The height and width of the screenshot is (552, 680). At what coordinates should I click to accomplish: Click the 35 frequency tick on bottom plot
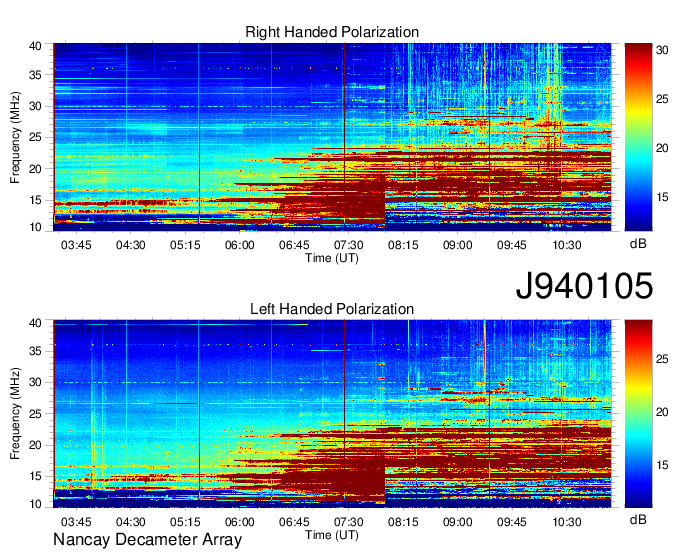(35, 351)
